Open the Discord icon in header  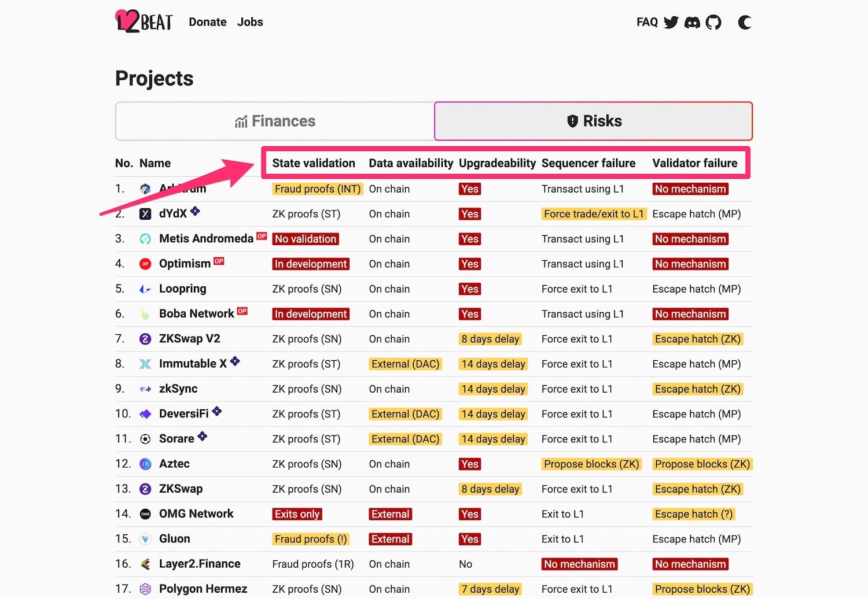coord(692,23)
